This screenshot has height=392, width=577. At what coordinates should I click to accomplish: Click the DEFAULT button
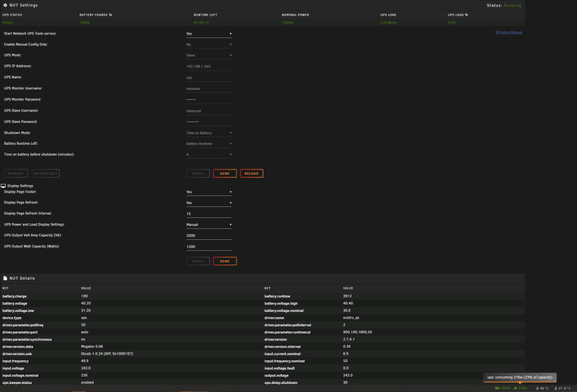coord(16,174)
